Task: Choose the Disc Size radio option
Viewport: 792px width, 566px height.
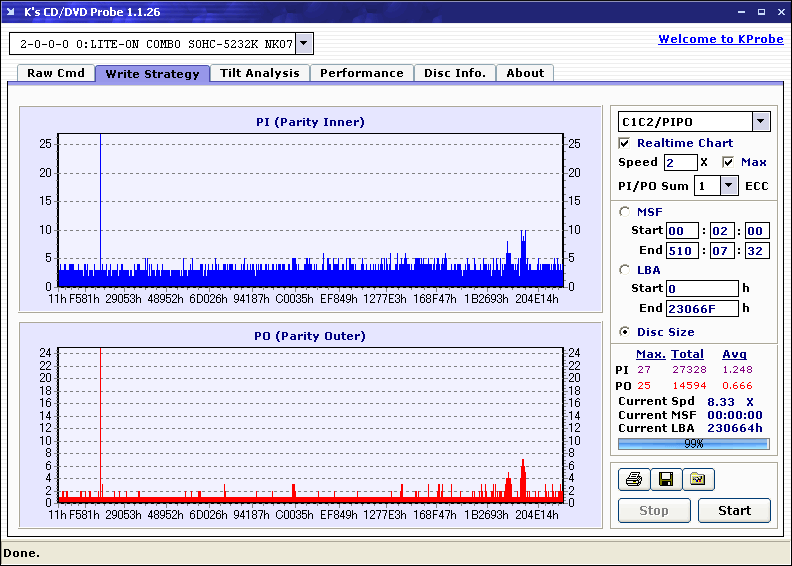Action: pos(625,332)
